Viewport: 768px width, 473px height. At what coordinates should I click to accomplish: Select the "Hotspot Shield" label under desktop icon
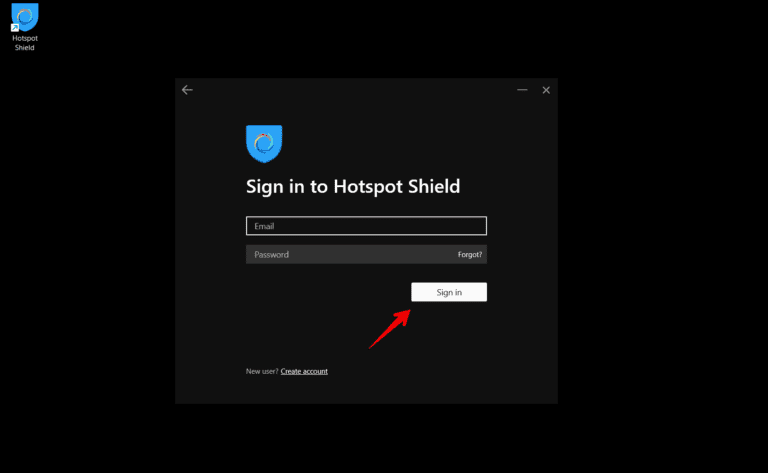tap(24, 43)
